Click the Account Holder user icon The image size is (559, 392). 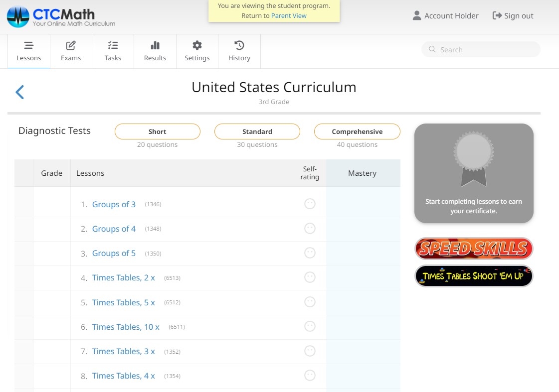tap(417, 16)
